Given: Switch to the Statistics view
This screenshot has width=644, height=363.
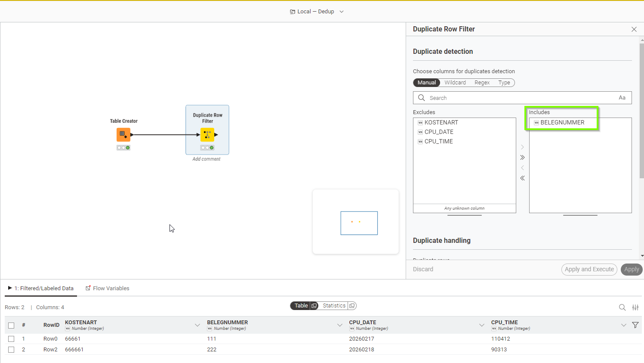Looking at the screenshot, I should coord(334,306).
